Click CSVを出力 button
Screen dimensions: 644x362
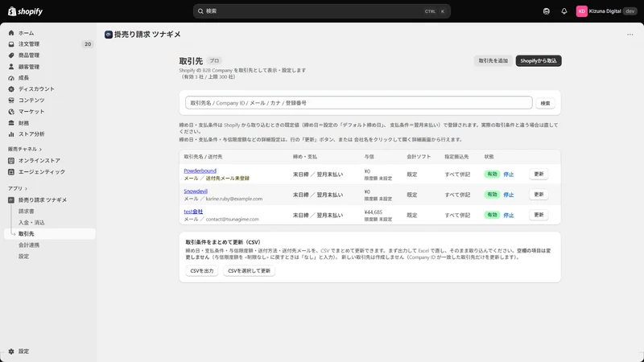[202, 271]
